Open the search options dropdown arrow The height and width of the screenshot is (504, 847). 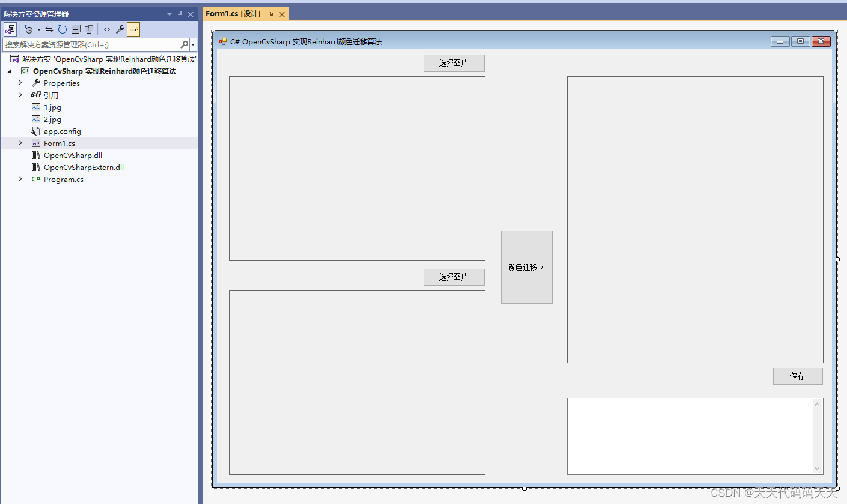(193, 44)
